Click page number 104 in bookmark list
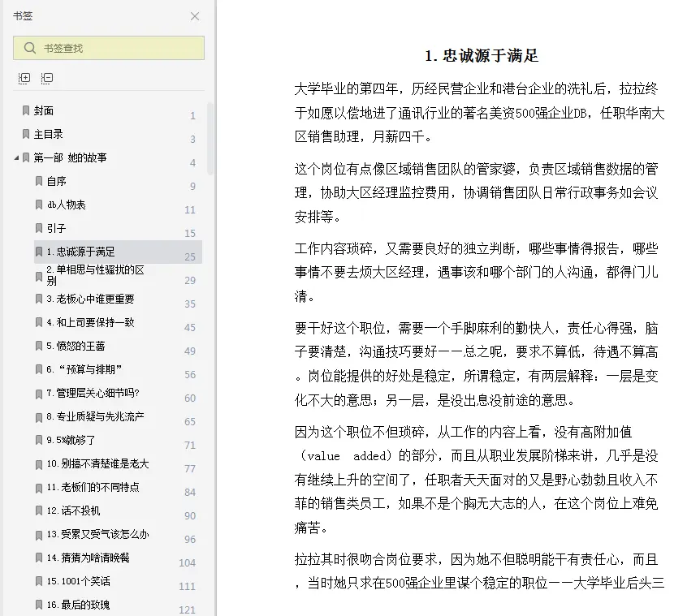The width and height of the screenshot is (700, 616). click(187, 563)
